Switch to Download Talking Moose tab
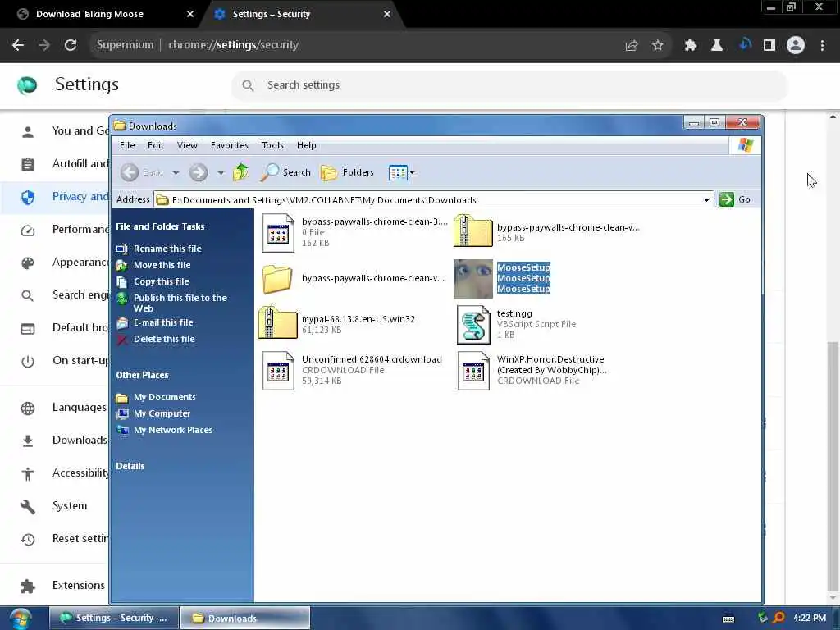Viewport: 840px width, 630px height. click(89, 14)
